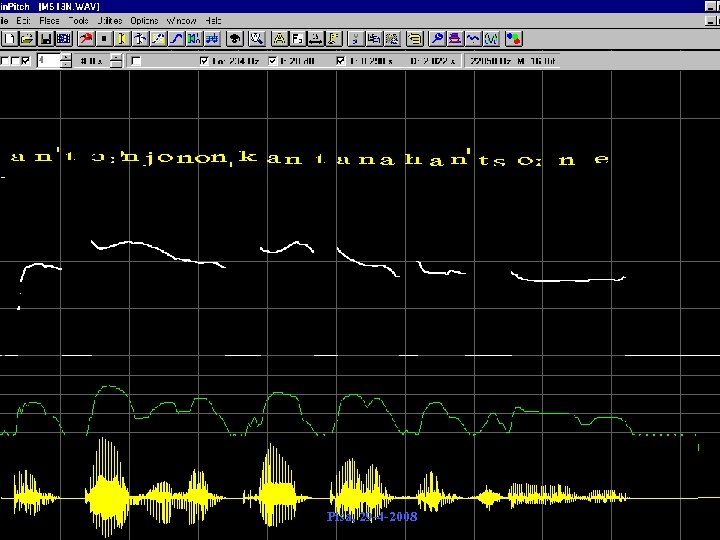720x540 pixels.
Task: Click the blue magnifying glass icon
Action: point(437,39)
